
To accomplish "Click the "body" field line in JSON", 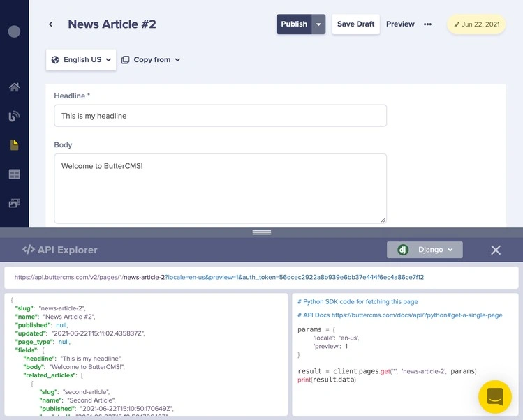I will pos(74,367).
